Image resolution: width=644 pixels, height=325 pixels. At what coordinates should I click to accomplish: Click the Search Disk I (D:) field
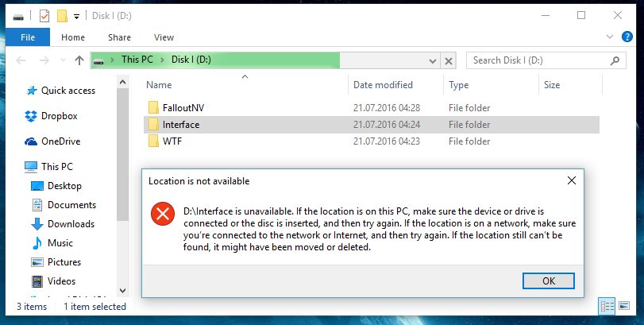(x=546, y=60)
